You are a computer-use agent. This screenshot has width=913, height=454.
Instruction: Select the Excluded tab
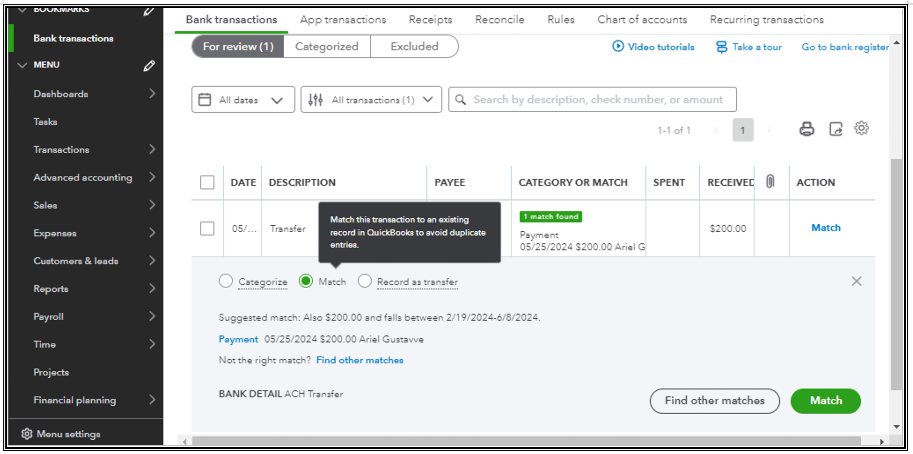[415, 47]
